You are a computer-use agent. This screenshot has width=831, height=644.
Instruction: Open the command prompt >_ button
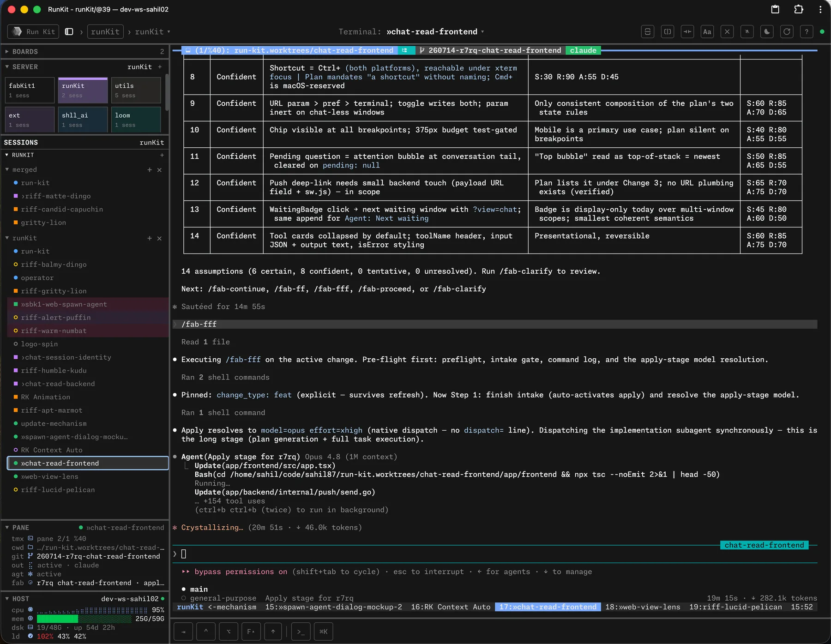tap(301, 632)
